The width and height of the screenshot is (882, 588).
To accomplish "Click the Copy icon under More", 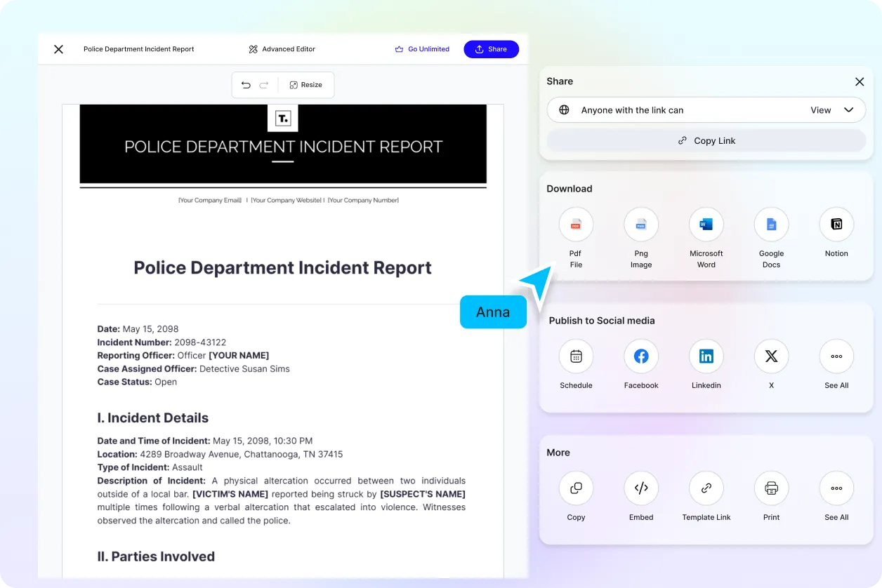I will (x=576, y=488).
